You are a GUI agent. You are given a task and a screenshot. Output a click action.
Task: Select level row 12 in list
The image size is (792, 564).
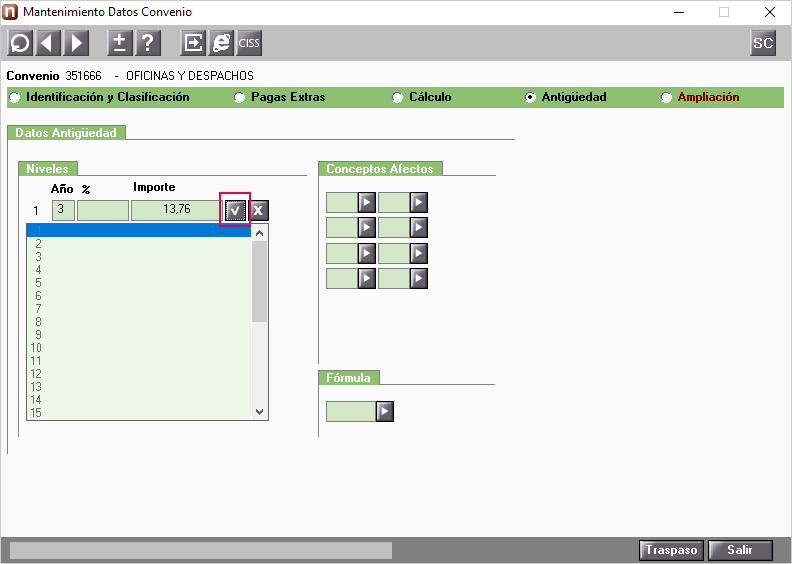138,374
